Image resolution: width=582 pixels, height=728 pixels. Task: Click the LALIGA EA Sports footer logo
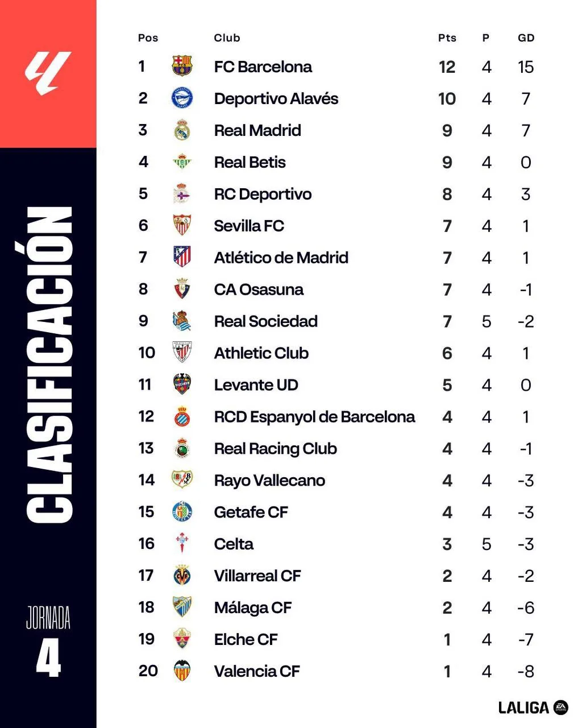533,708
